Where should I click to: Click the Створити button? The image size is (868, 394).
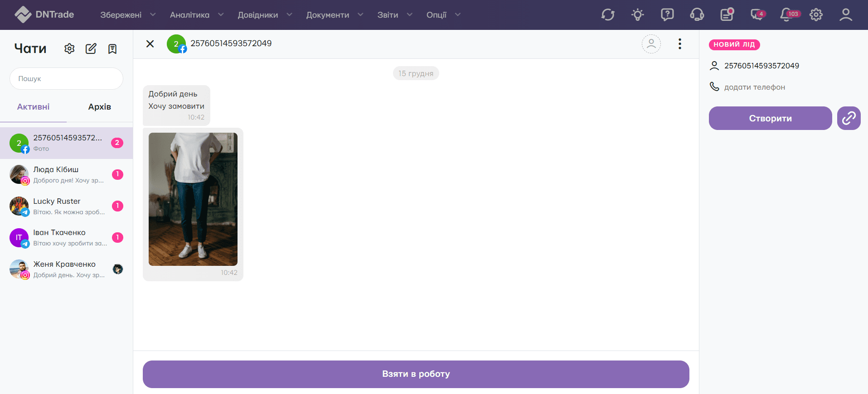(770, 118)
